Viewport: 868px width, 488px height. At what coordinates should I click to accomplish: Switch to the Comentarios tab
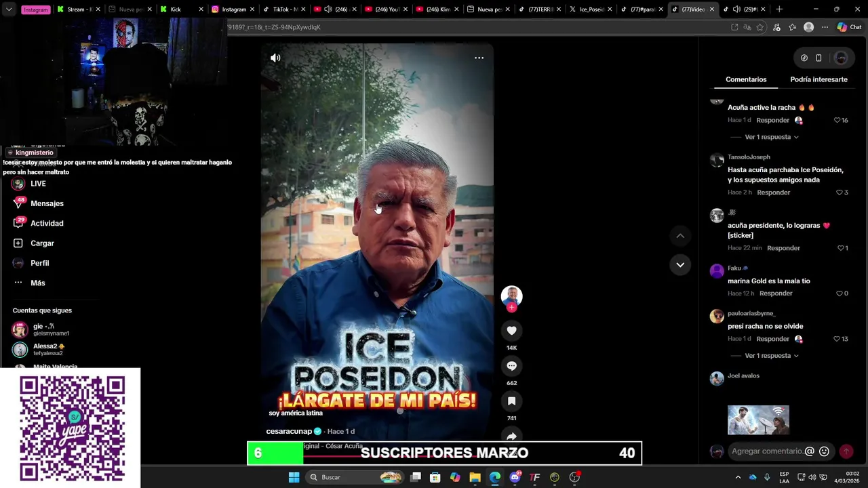pos(746,79)
